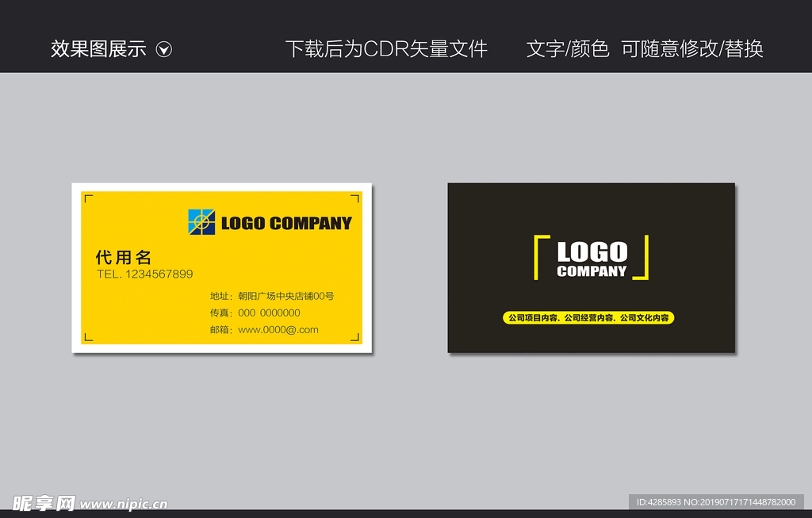Select the 文字/颜色 可随意修改/替换 header text
The width and height of the screenshot is (812, 518).
(644, 48)
